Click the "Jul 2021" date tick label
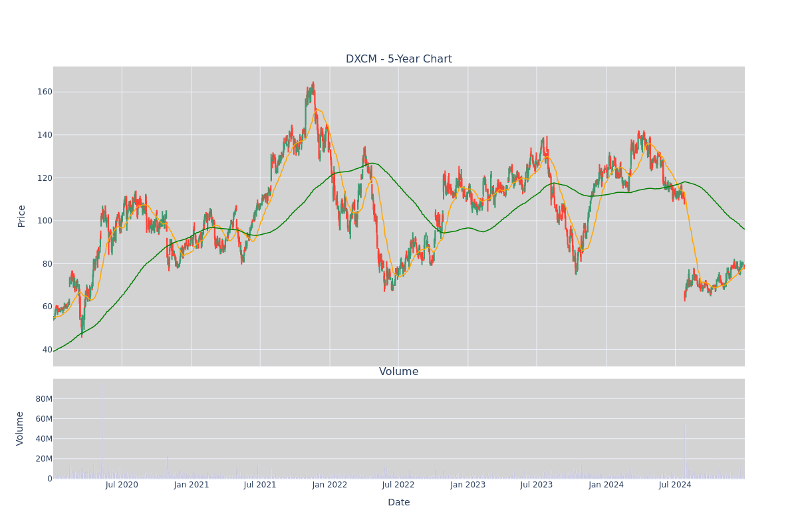Viewport: 798px width, 532px height. [260, 485]
